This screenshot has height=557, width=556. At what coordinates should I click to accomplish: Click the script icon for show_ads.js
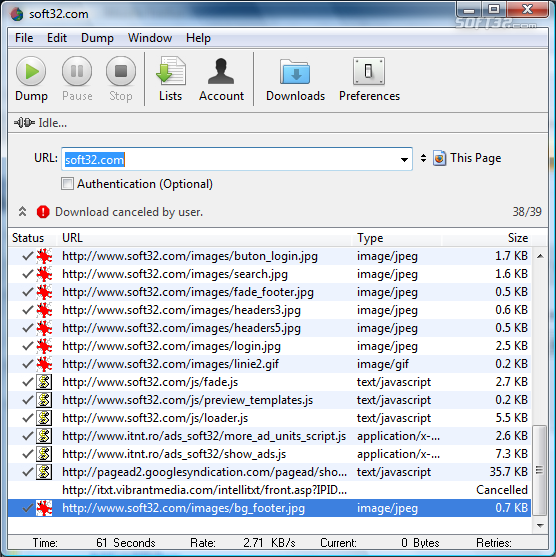[44, 454]
